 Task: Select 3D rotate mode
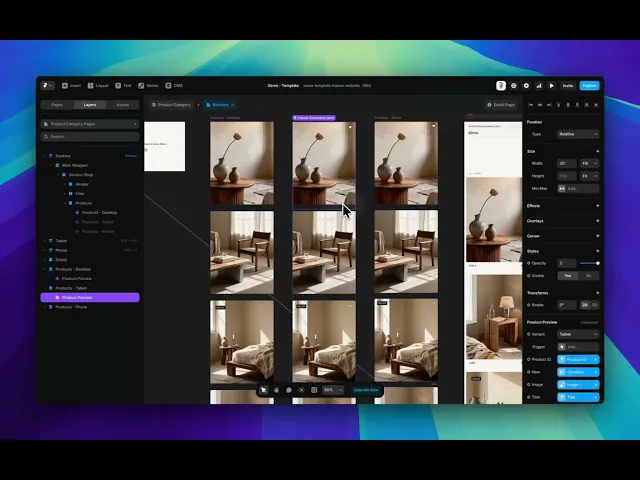[594, 305]
